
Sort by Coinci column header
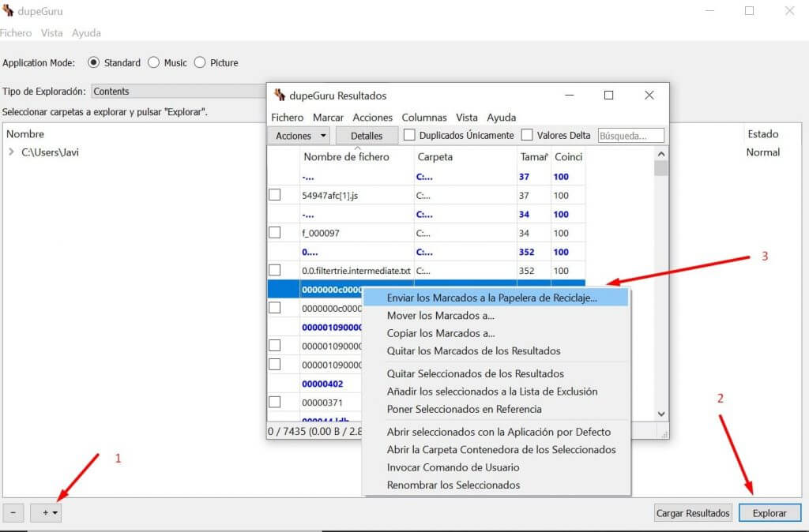click(x=568, y=157)
